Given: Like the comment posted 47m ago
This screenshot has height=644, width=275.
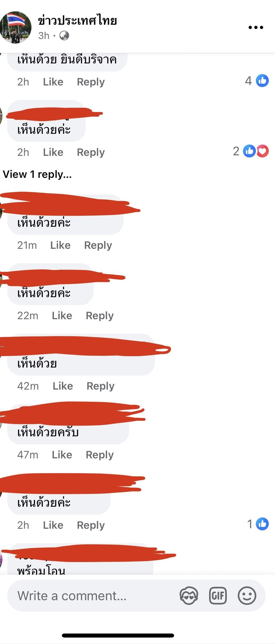Looking at the screenshot, I should coord(62,455).
